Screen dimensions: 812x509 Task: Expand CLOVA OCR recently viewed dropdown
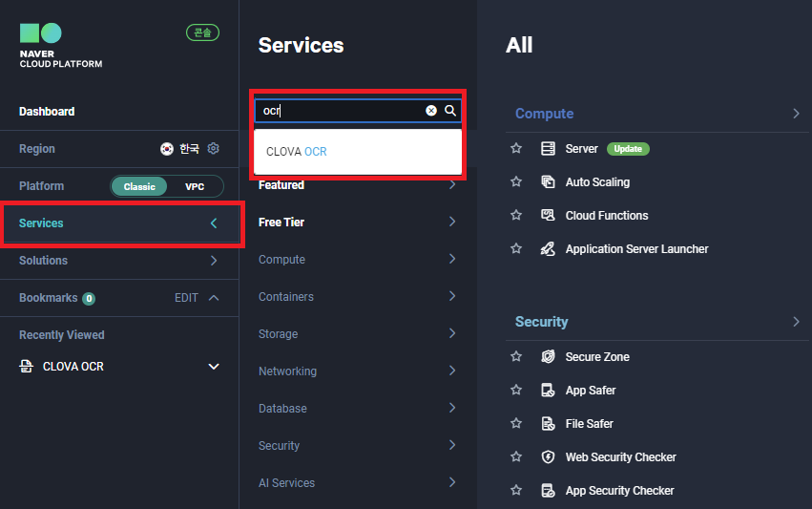pos(214,367)
